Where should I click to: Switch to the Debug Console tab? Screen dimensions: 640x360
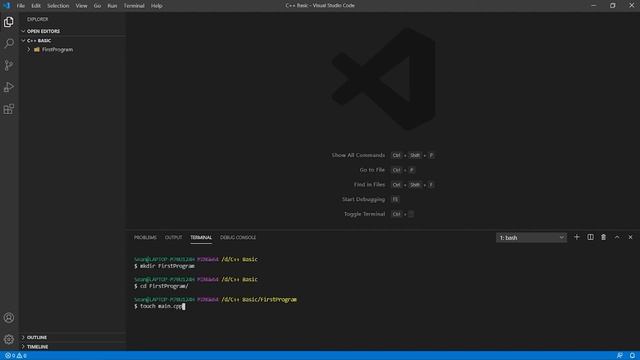pyautogui.click(x=238, y=237)
